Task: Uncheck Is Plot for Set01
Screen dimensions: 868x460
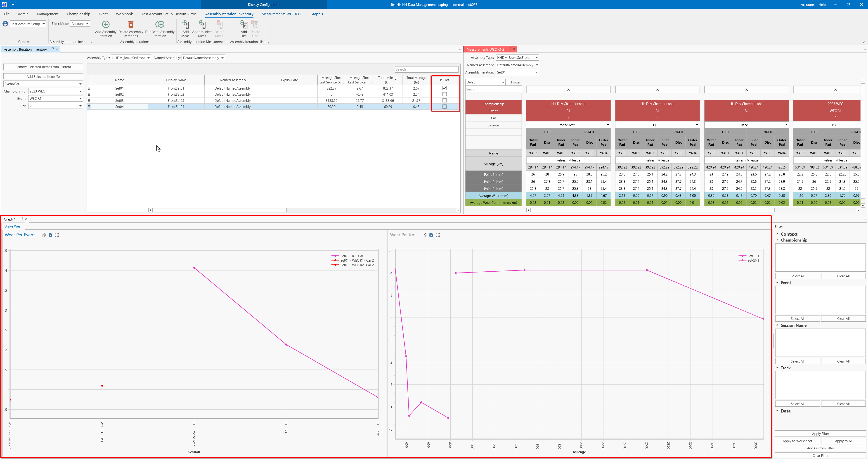Action: click(445, 88)
